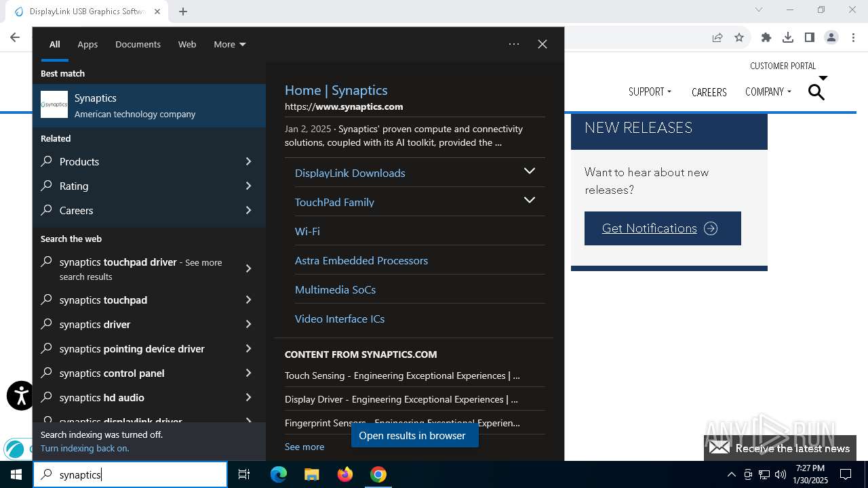Screen dimensions: 868x488
Task: Expand the Products related search arrow
Action: tap(248, 161)
